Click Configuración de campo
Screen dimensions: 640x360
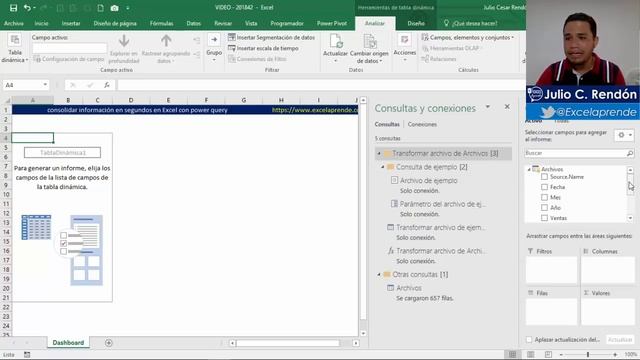click(69, 59)
